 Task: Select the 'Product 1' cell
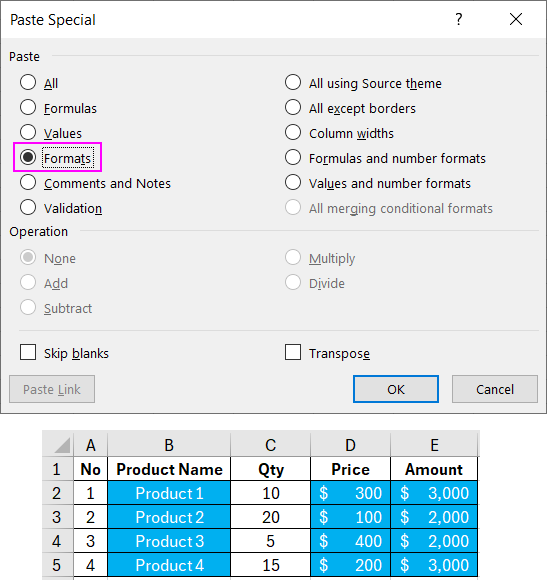[x=169, y=493]
